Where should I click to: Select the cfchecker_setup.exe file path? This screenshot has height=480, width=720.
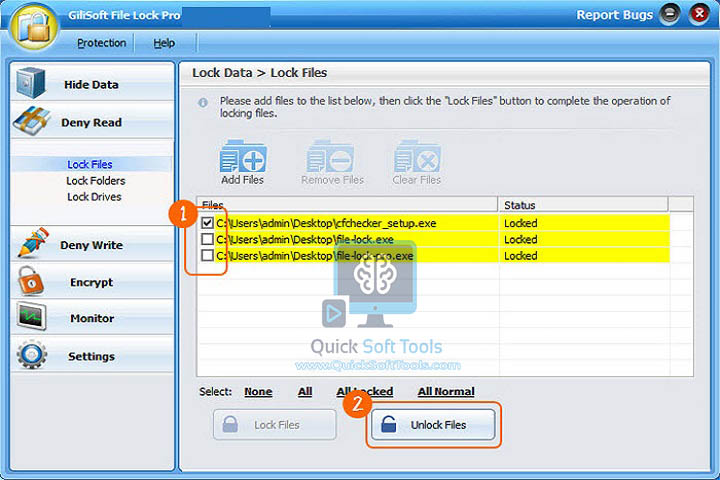tap(326, 223)
